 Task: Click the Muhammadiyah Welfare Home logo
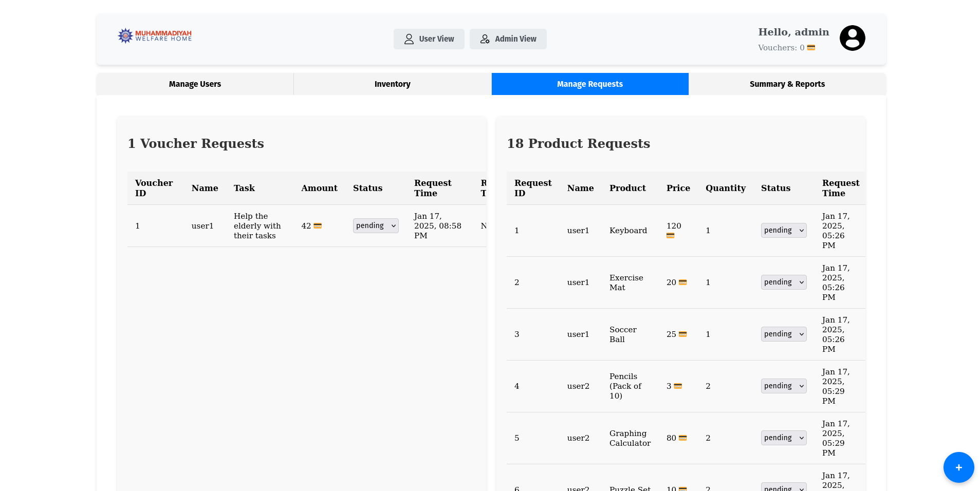tap(154, 36)
